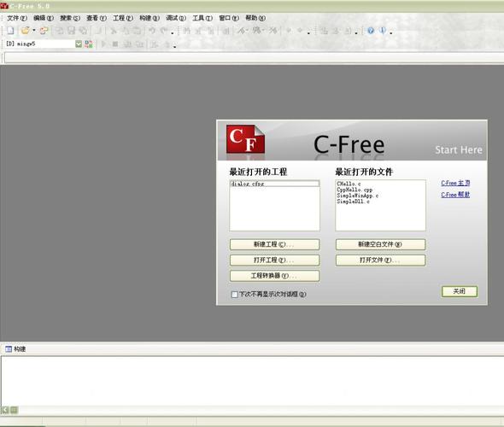Click the 工程转换器 button
This screenshot has height=427, width=504.
click(x=274, y=276)
